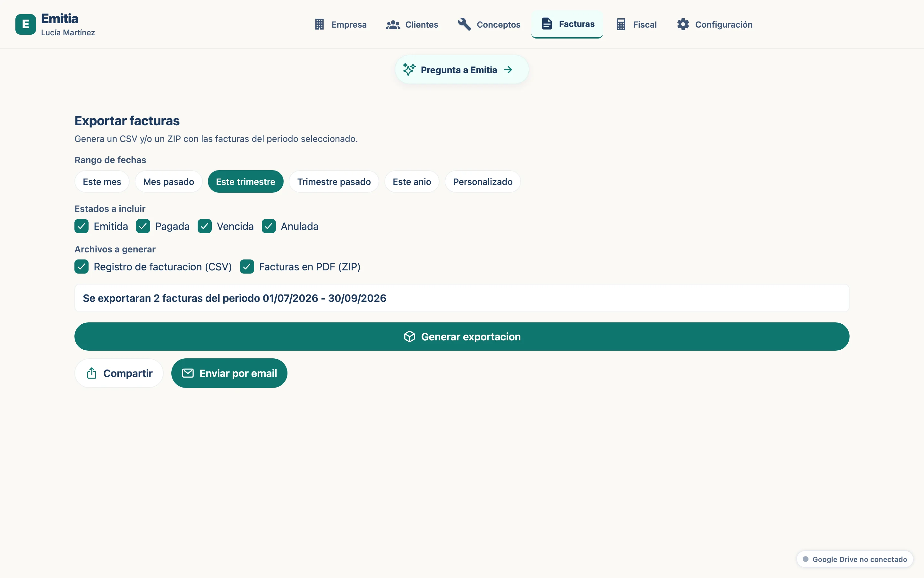Click the Estados a incluir label

pos(110,209)
